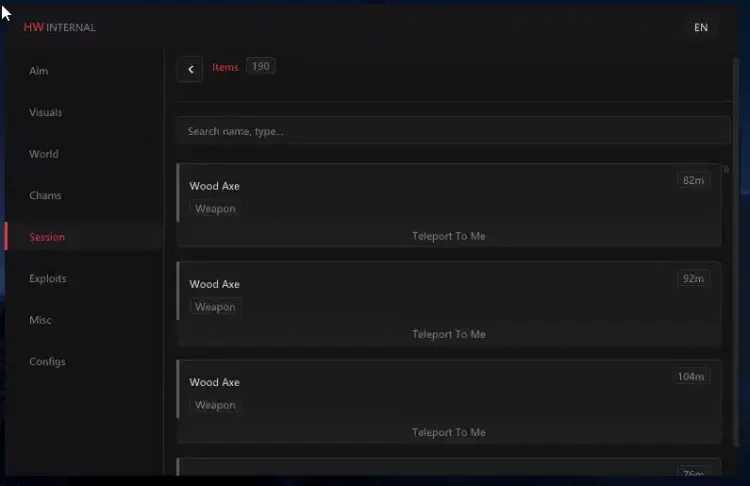Open the Configs section
This screenshot has width=750, height=486.
pos(47,362)
